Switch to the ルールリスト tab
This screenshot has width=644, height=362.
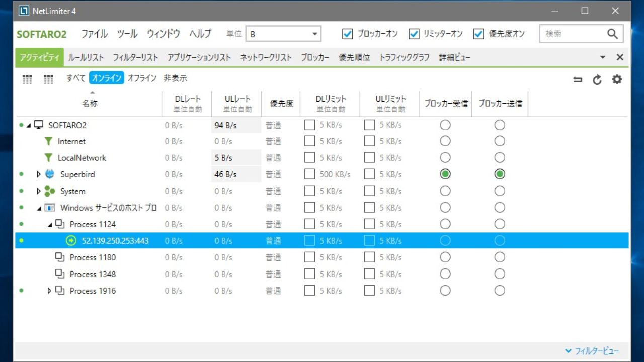(86, 57)
